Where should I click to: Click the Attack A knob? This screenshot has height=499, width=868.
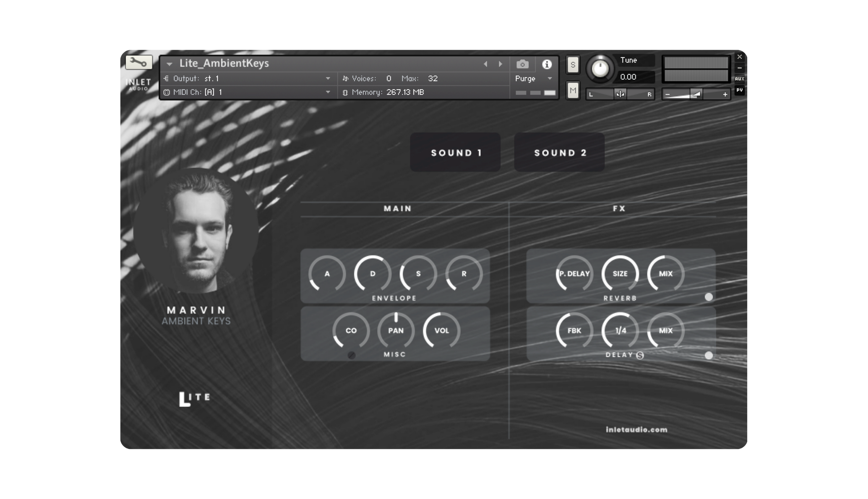pos(327,274)
